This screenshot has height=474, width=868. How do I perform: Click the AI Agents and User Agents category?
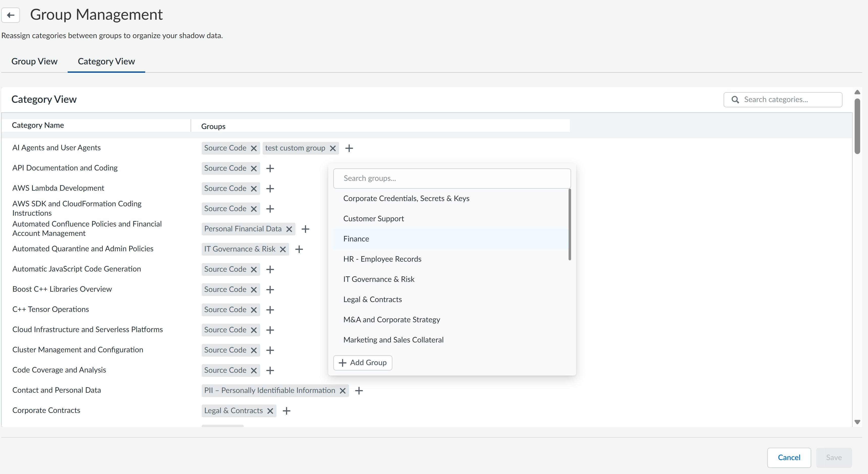pos(56,148)
